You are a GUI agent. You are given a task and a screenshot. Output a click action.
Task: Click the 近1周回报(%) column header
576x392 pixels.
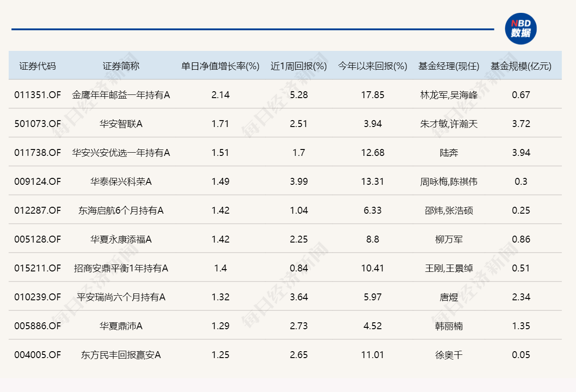298,65
